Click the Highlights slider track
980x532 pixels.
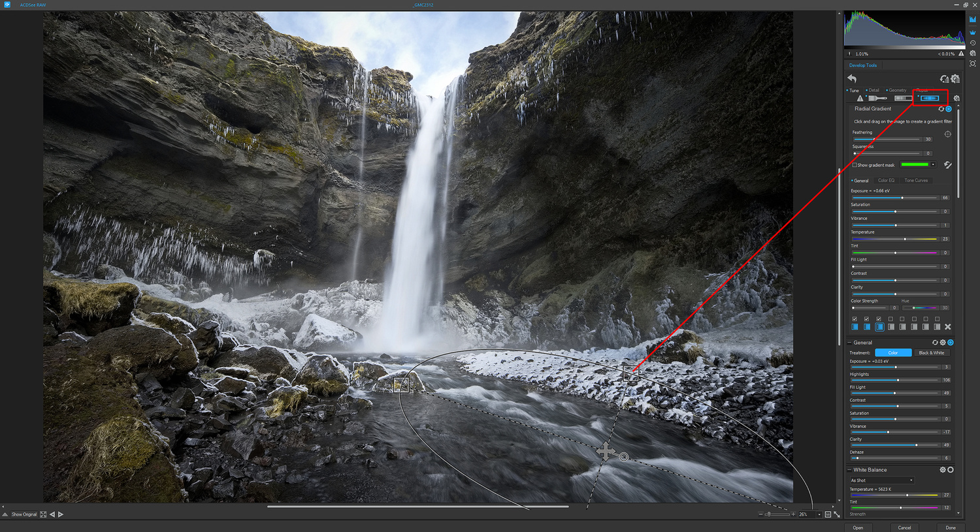[894, 380]
